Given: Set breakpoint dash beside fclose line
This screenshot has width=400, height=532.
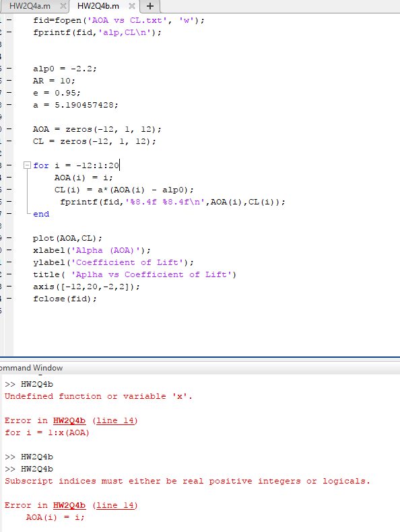Looking at the screenshot, I should coord(9,299).
